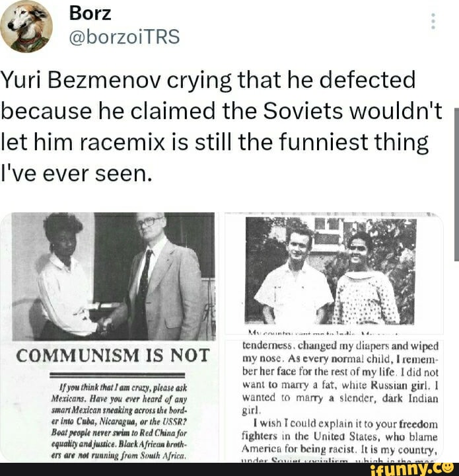Open the handshake photo thumbnail
459x476 pixels.
[x=114, y=276]
